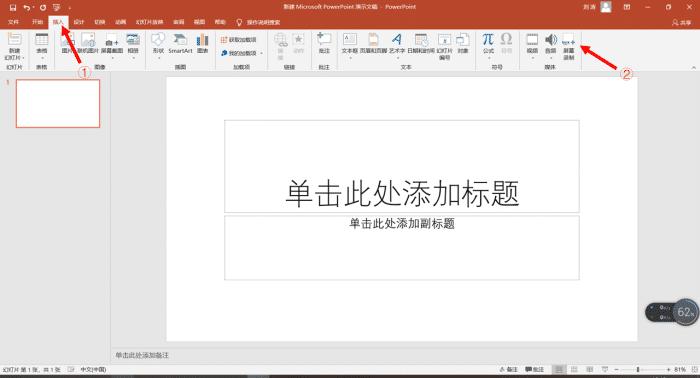Start slideshow from quick access toolbar
This screenshot has height=378, width=700.
tap(56, 8)
